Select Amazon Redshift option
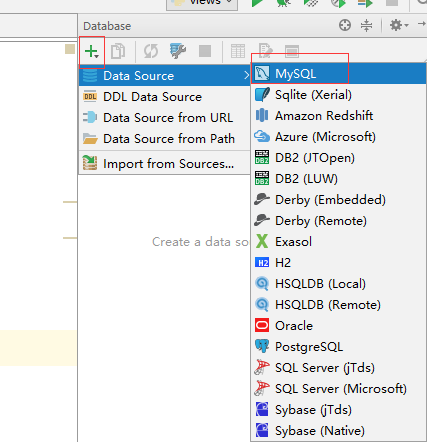The image size is (427, 442). pyautogui.click(x=338, y=116)
